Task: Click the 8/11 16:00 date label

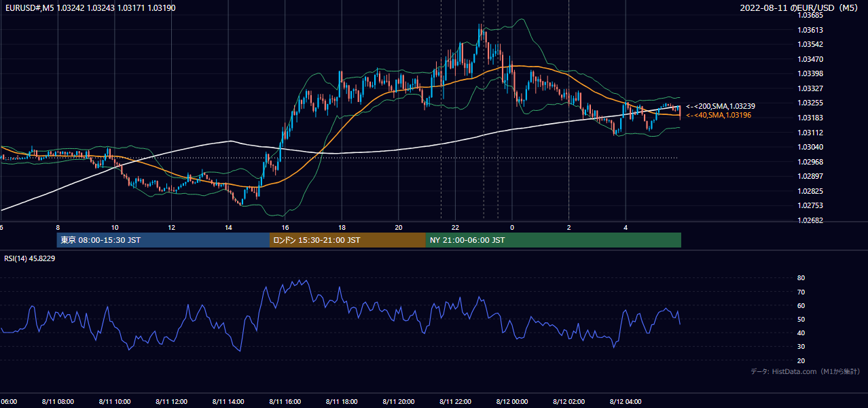Action: [285, 402]
